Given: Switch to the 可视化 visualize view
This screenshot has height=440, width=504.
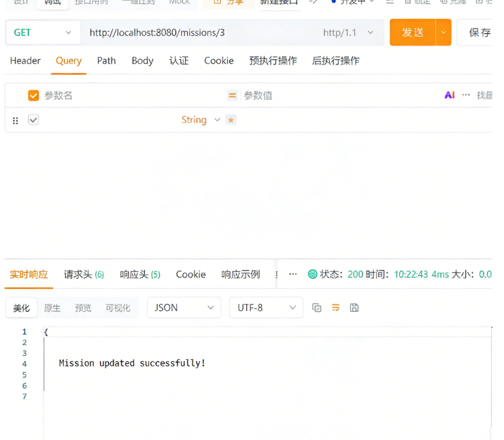Looking at the screenshot, I should tap(118, 308).
